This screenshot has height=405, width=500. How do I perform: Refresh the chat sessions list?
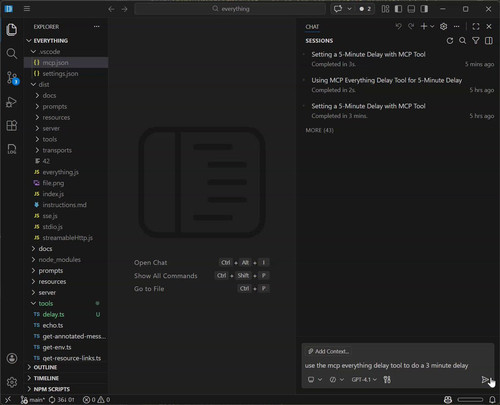[450, 41]
